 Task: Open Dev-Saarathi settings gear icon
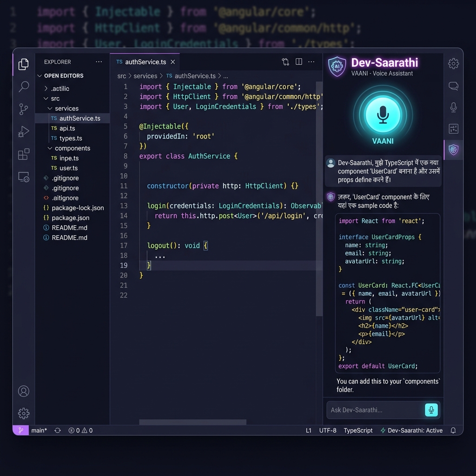click(x=453, y=63)
